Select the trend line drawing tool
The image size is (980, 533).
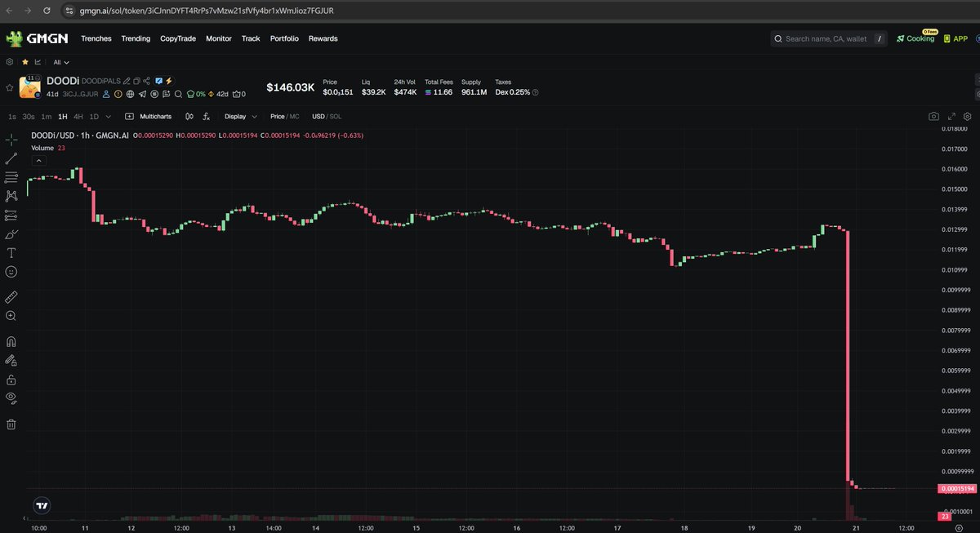[x=11, y=159]
